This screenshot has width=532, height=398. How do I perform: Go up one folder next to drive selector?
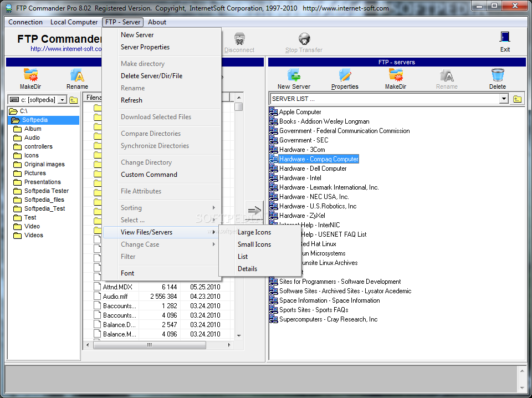[73, 100]
